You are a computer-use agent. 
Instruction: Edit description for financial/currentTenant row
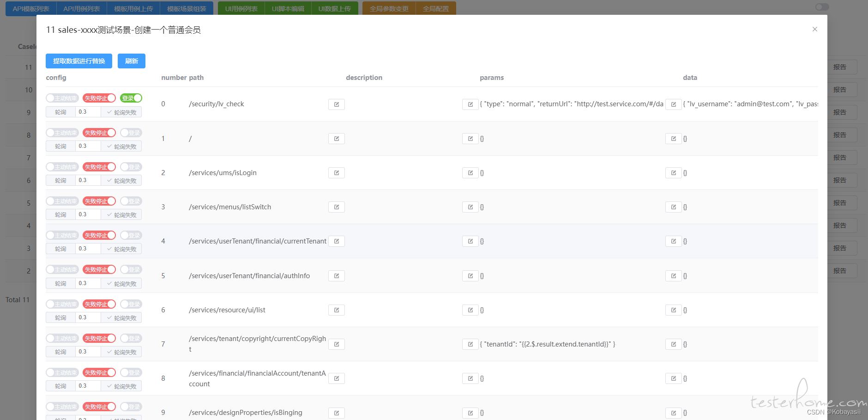click(x=336, y=241)
